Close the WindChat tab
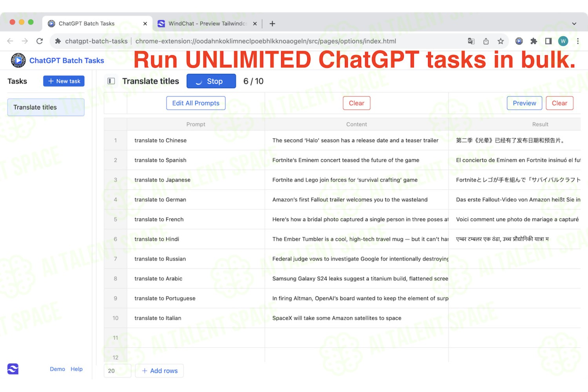588x392 pixels. click(x=255, y=24)
